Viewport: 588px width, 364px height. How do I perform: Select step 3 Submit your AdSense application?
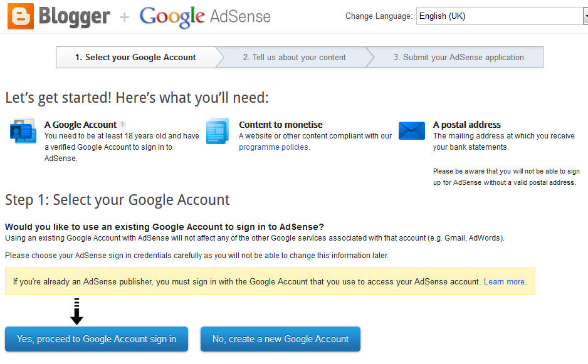pyautogui.click(x=458, y=57)
